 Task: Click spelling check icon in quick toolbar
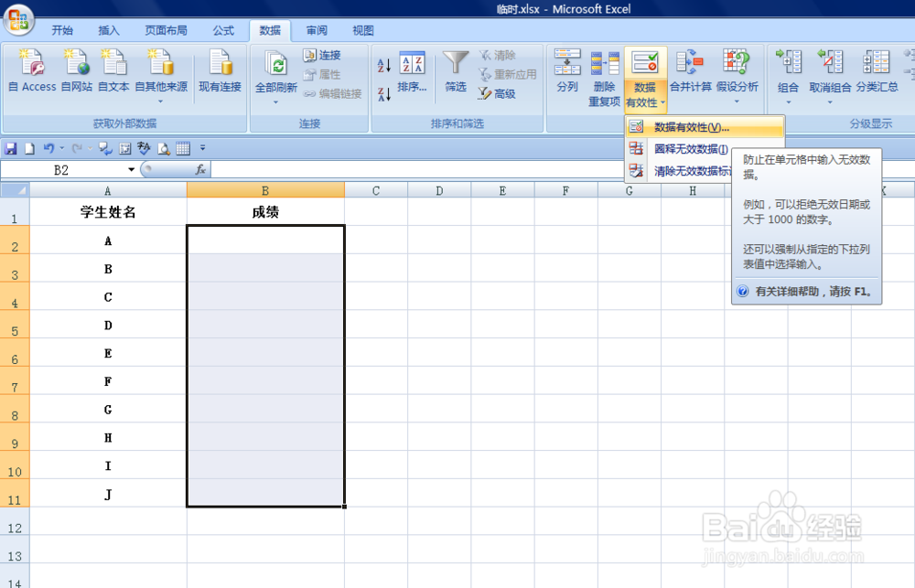pyautogui.click(x=144, y=149)
